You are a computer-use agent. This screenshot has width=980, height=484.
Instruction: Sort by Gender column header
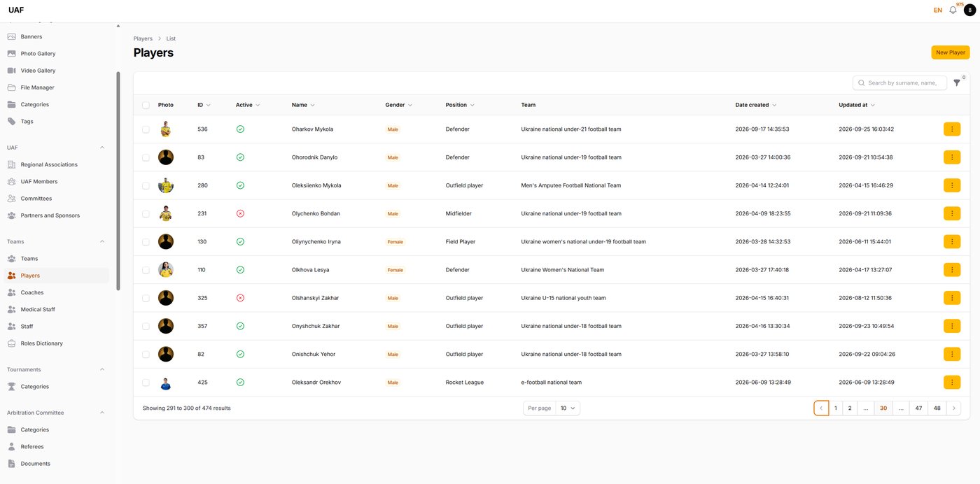pyautogui.click(x=399, y=105)
